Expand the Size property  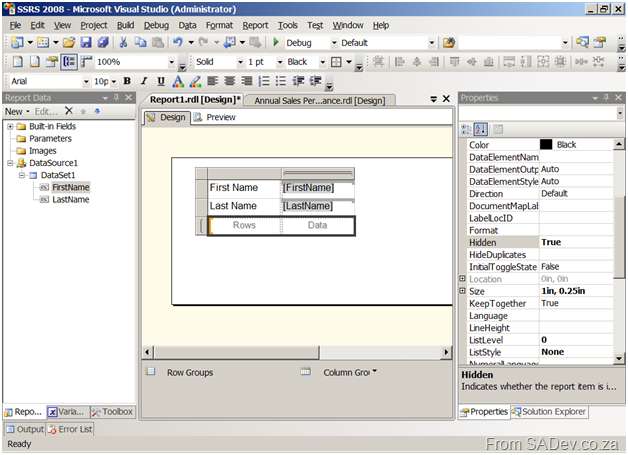coord(463,291)
